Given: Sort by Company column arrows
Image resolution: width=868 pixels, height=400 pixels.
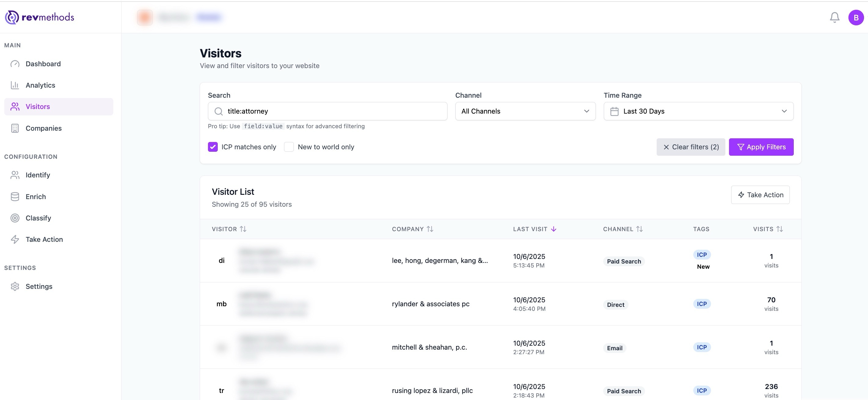Looking at the screenshot, I should 430,229.
